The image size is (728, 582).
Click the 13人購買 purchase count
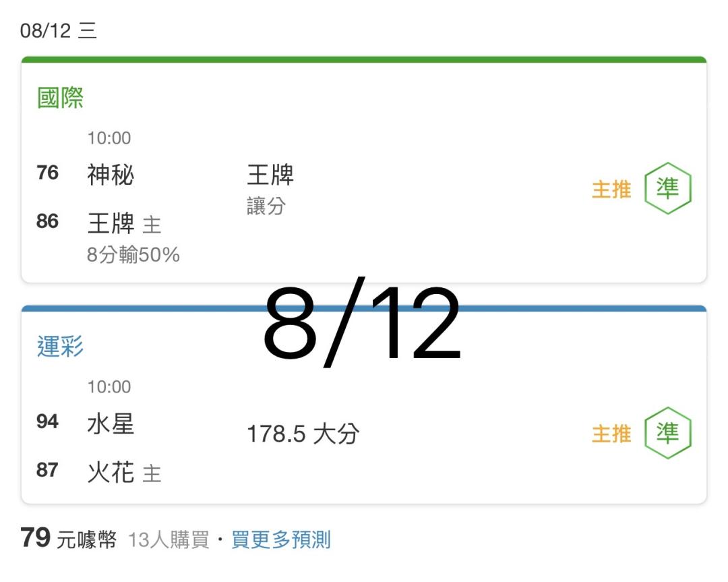(169, 540)
